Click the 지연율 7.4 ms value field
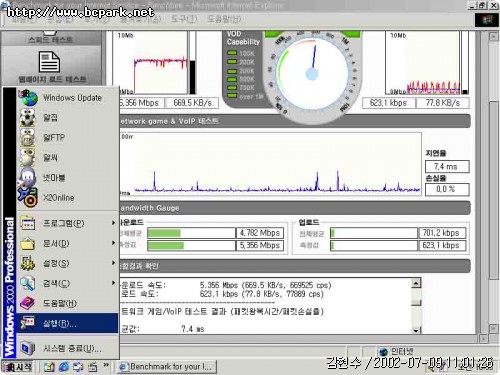 (x=447, y=166)
